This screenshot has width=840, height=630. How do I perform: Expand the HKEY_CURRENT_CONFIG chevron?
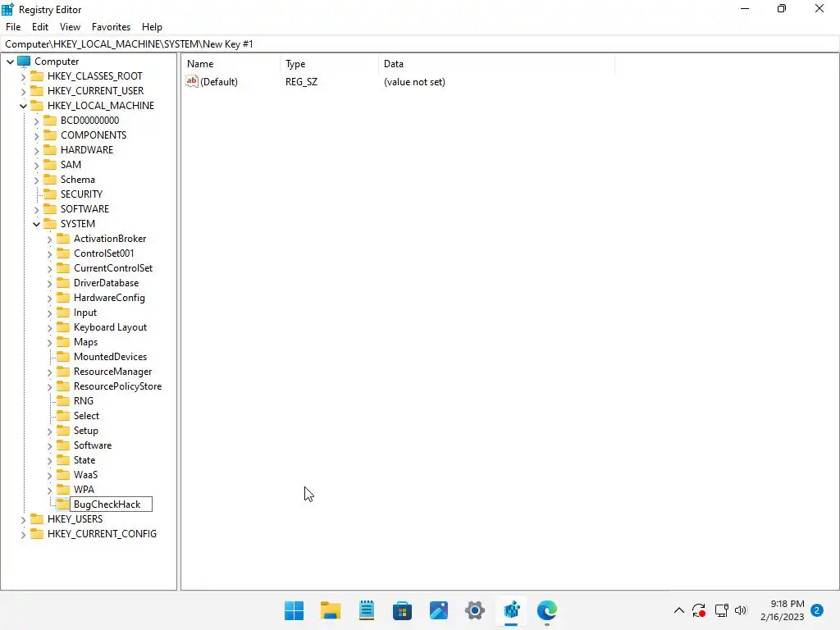click(23, 534)
